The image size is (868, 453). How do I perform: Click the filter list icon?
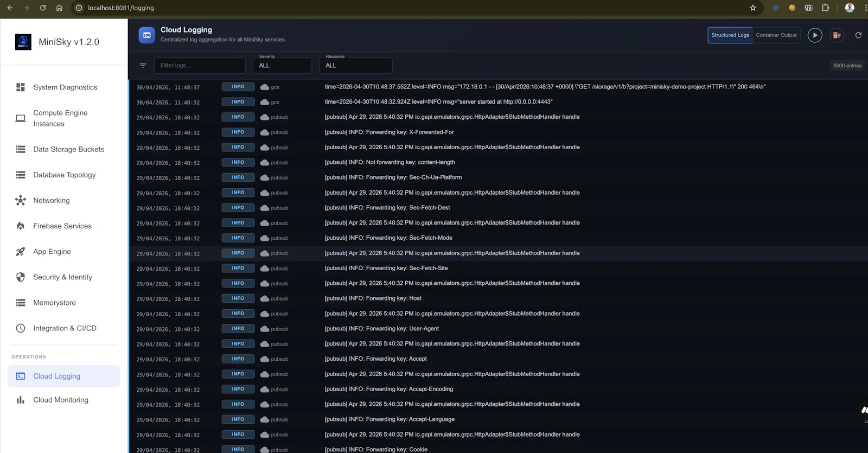tap(143, 66)
